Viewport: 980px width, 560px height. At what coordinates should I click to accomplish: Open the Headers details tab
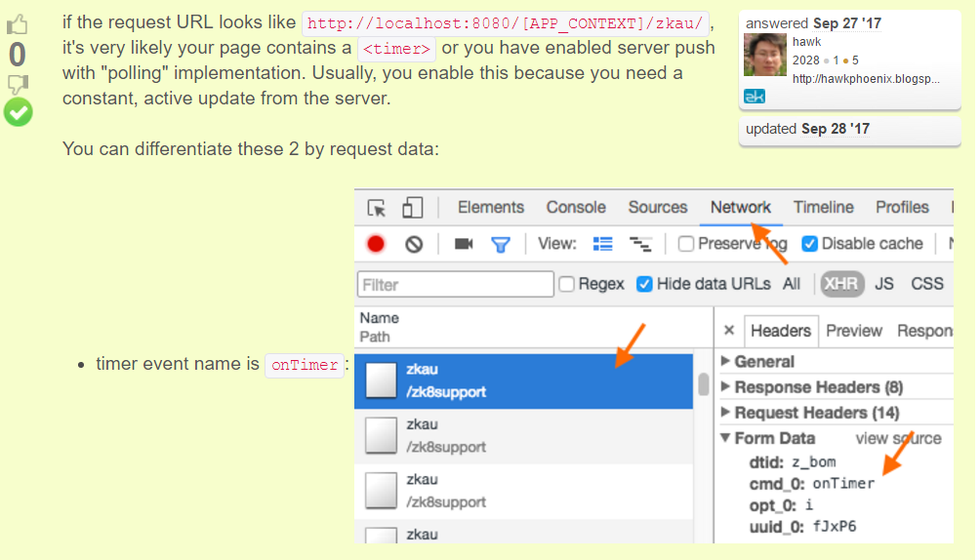(781, 331)
